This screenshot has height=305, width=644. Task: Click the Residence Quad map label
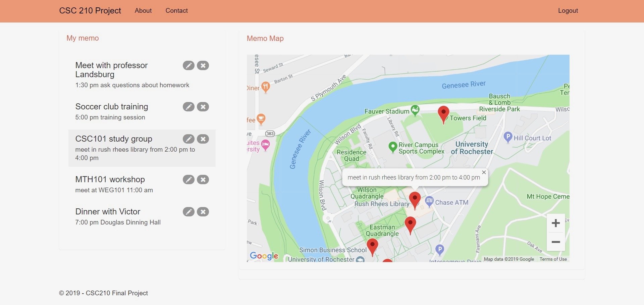click(352, 155)
